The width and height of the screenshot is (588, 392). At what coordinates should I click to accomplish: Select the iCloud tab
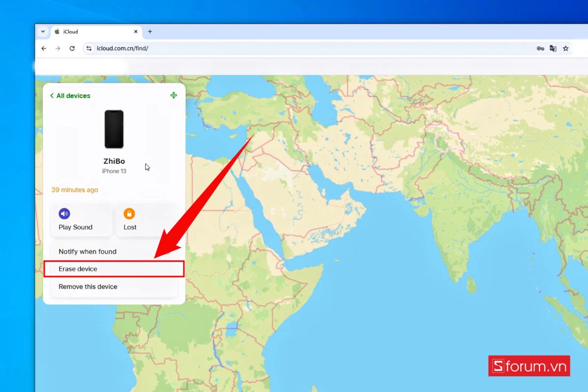coord(96,31)
